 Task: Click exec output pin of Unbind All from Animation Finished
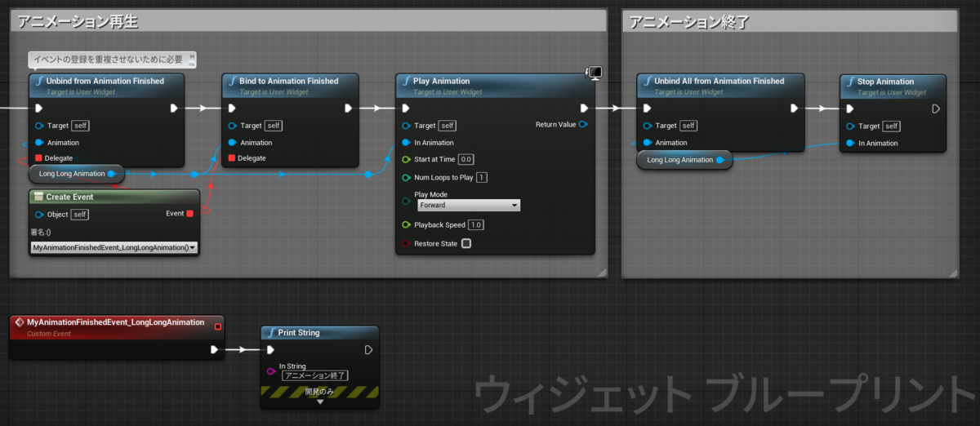[x=795, y=108]
